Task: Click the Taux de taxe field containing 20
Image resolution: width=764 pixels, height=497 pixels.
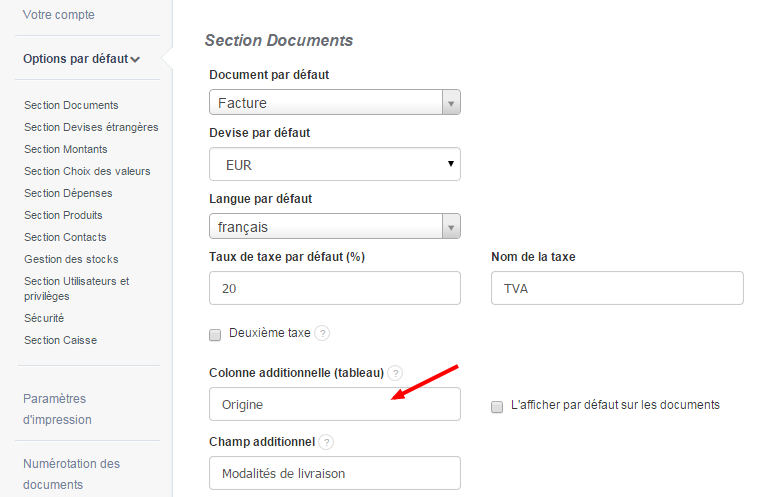Action: click(x=335, y=288)
